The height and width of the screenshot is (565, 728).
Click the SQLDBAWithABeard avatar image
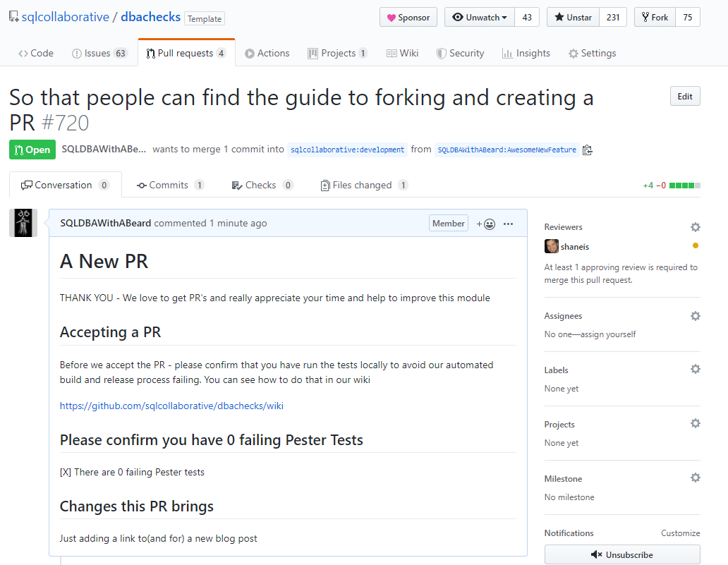(23, 223)
